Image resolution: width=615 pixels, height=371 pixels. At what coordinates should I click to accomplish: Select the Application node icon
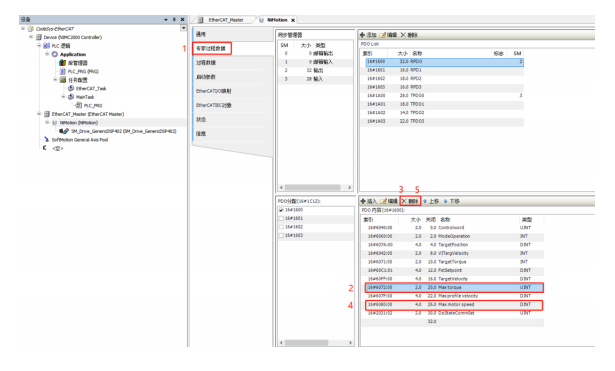pos(55,54)
